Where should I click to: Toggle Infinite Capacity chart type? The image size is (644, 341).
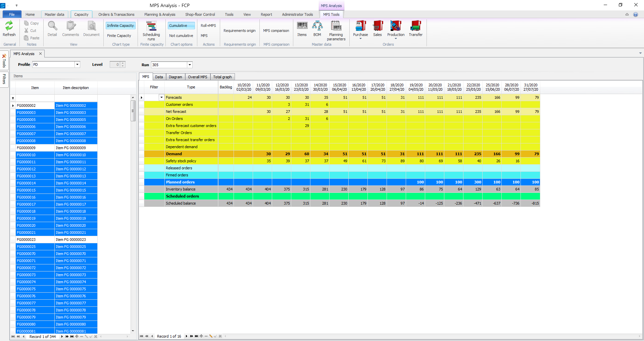(x=120, y=26)
